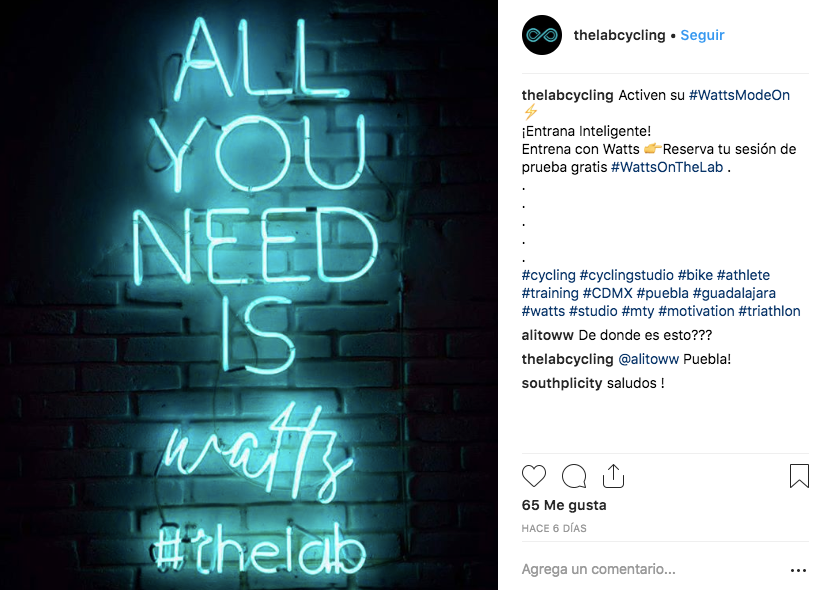Open the @alitoww mention in the reply
This screenshot has height=590, width=826.
click(x=650, y=359)
